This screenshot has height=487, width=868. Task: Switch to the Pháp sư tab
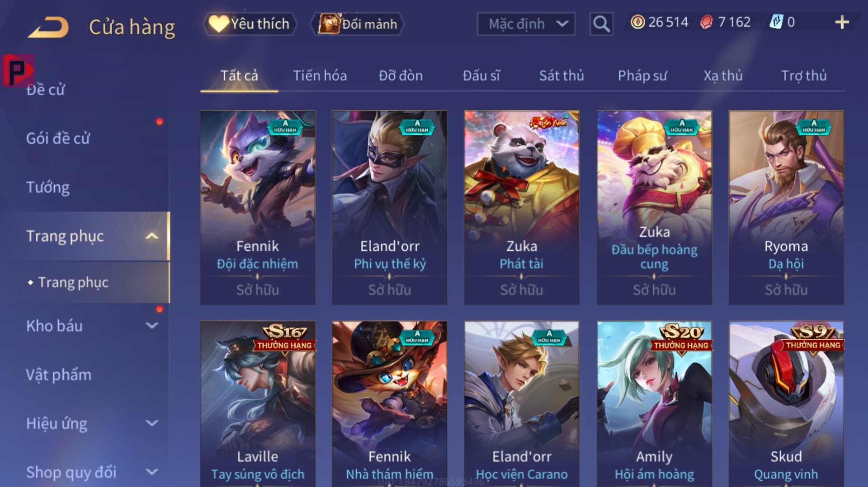click(642, 75)
